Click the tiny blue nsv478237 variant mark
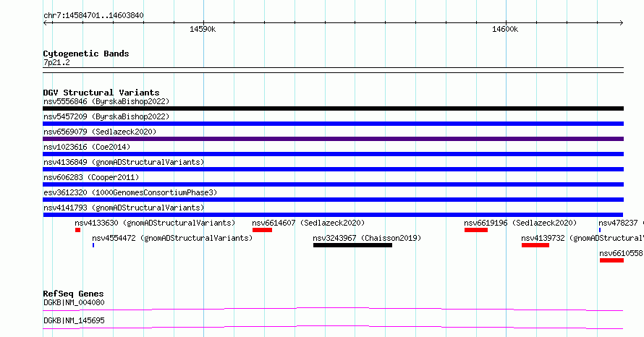The height and width of the screenshot is (337, 644). click(600, 230)
